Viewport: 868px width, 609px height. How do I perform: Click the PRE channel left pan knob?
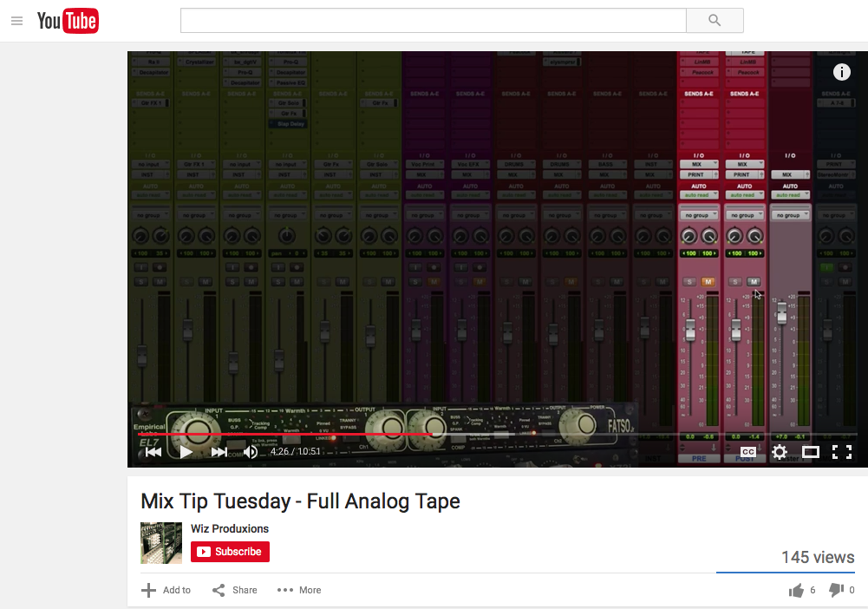coord(689,237)
